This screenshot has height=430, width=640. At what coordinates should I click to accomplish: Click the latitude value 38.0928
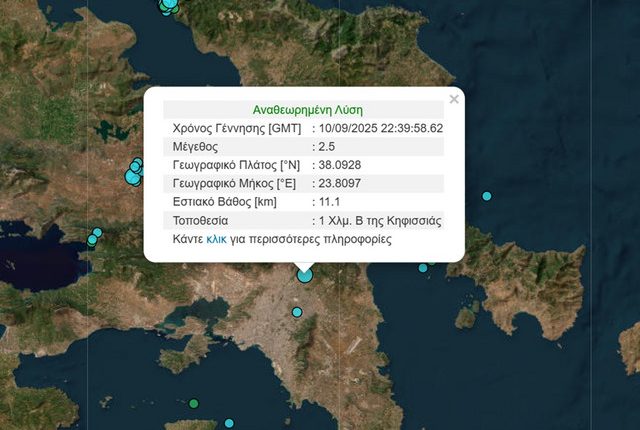coord(340,165)
